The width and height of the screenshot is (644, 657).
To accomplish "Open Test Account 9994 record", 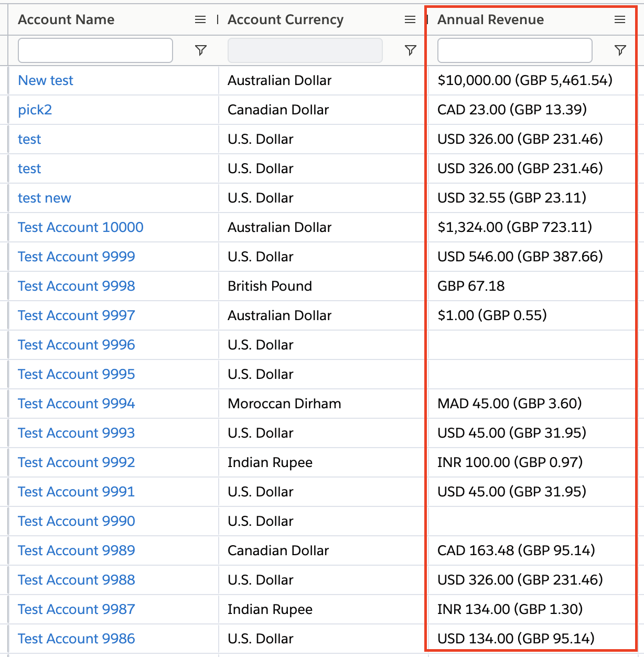I will [x=77, y=404].
